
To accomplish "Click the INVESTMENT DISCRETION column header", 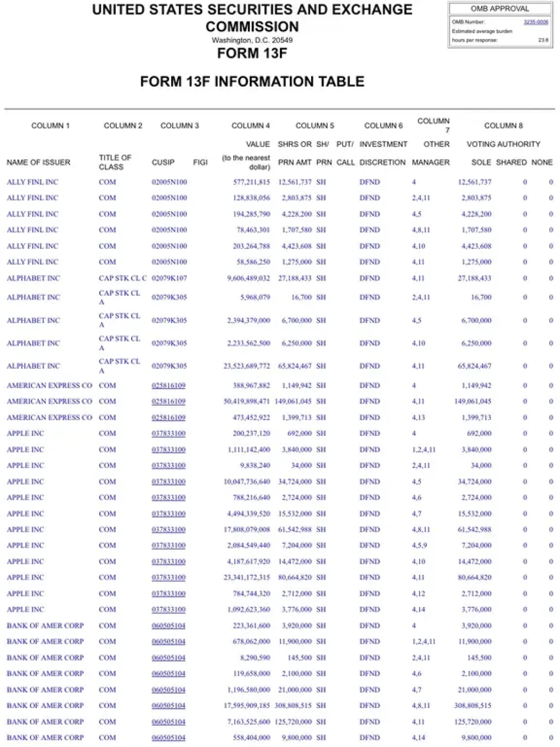I will click(x=383, y=153).
